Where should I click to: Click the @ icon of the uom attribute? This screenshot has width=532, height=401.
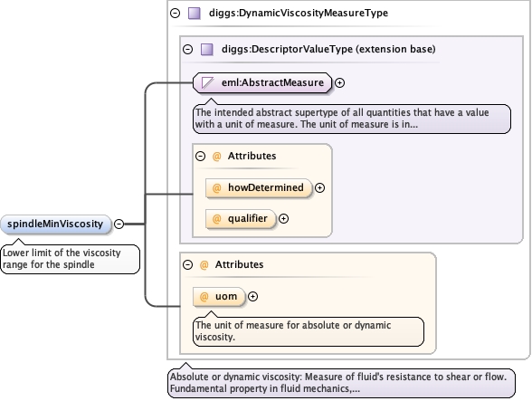(204, 296)
